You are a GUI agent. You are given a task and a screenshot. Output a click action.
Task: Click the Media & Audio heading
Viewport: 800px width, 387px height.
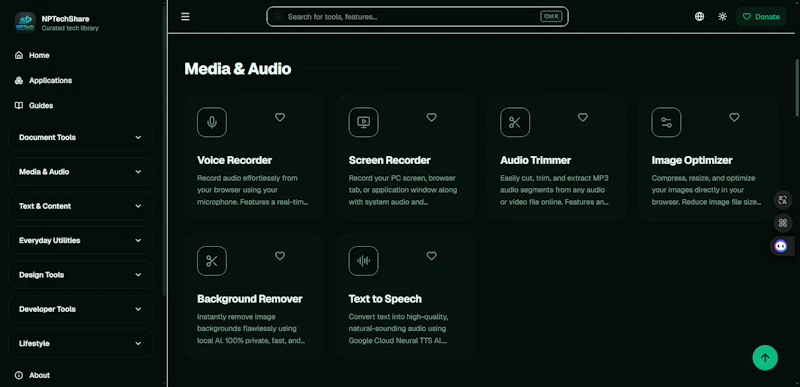[238, 69]
